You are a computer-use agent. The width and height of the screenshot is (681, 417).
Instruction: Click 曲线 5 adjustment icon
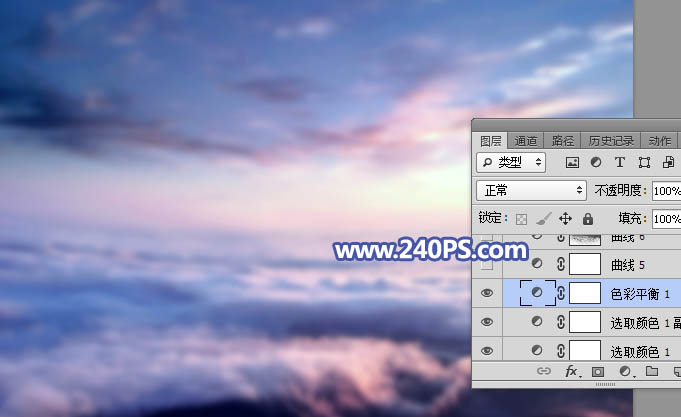pyautogui.click(x=537, y=263)
